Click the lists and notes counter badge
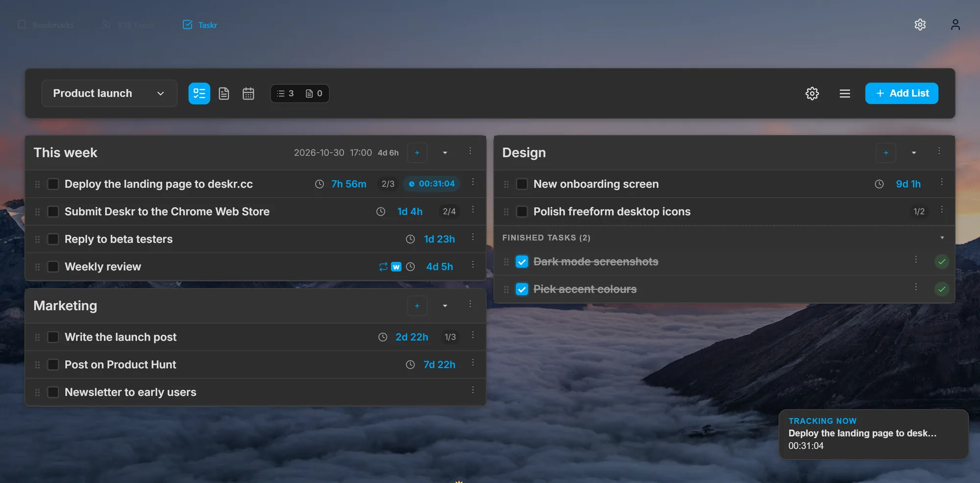The image size is (980, 483). coord(299,94)
